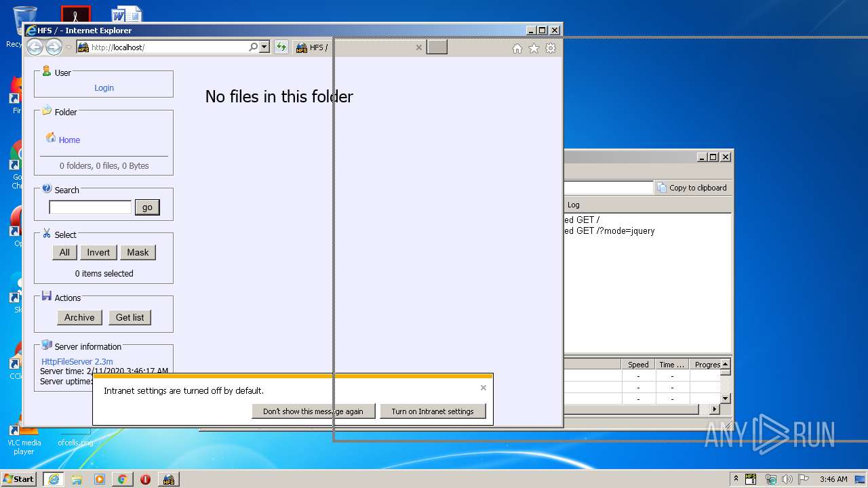Open Windows Explorer from the taskbar

pyautogui.click(x=77, y=479)
